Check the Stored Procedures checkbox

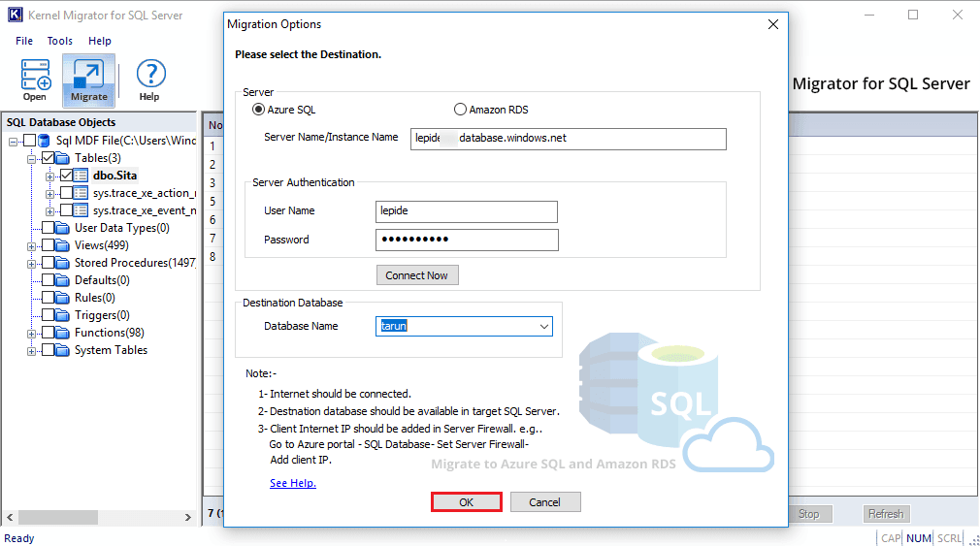(x=49, y=263)
